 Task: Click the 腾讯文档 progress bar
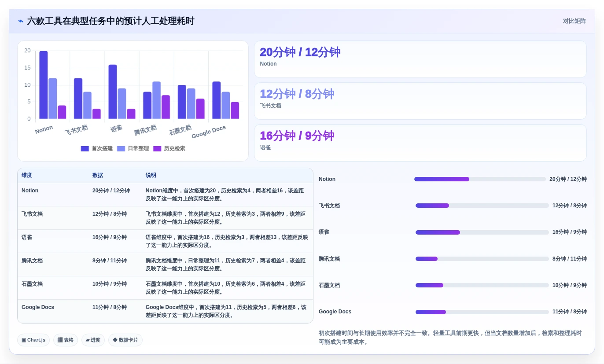[482, 259]
